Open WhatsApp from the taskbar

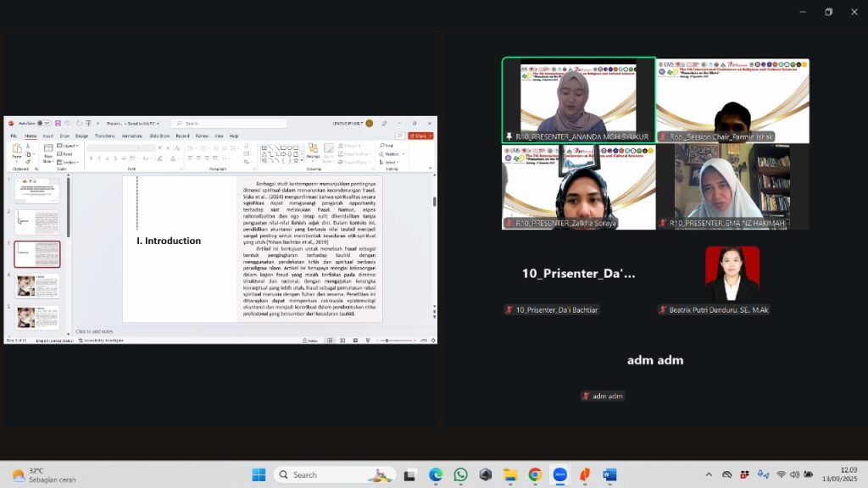tap(460, 474)
